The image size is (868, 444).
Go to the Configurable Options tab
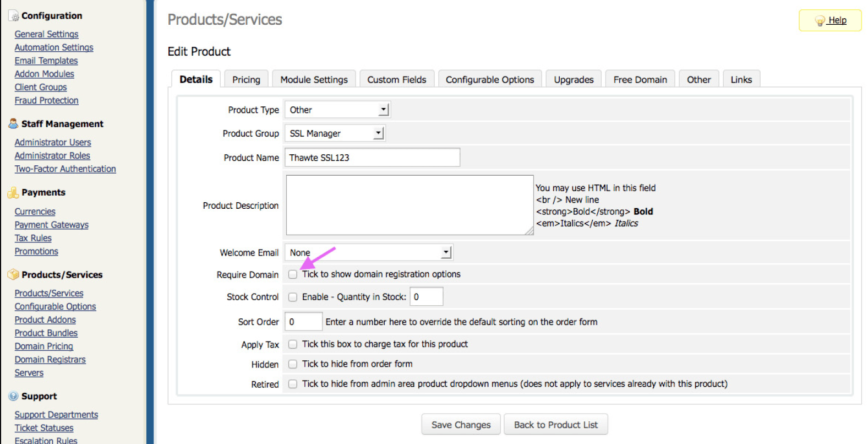click(490, 79)
